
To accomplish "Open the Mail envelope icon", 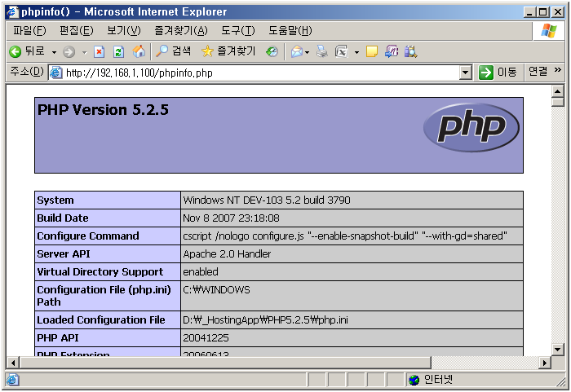I will coord(297,52).
